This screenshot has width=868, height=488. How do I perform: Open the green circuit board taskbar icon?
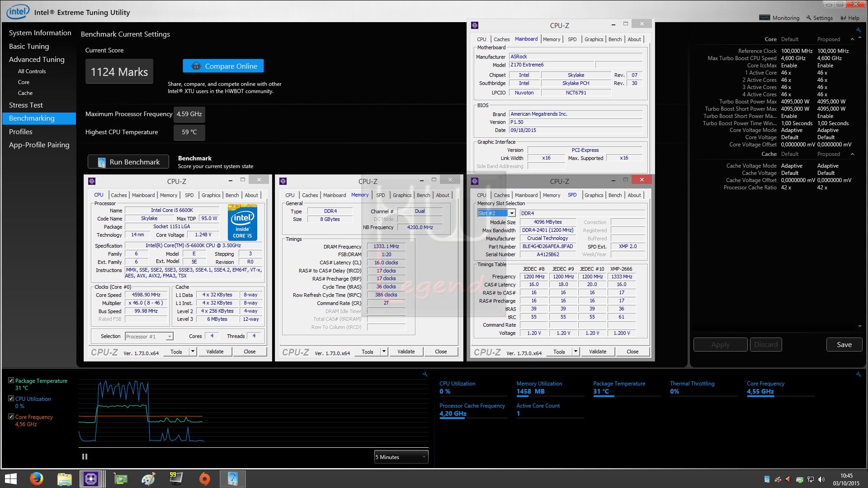120,479
